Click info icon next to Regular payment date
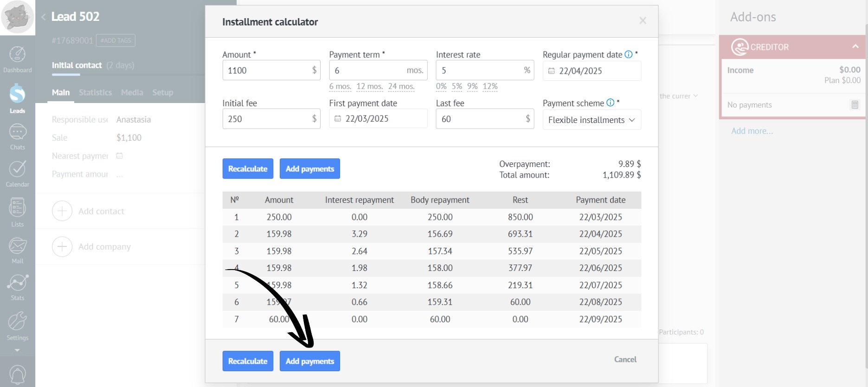This screenshot has width=868, height=387. (629, 54)
